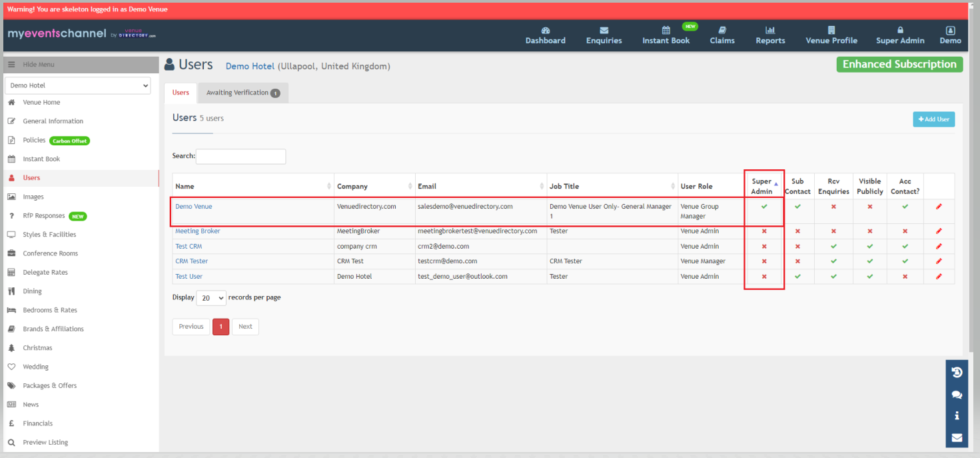The image size is (980, 458).
Task: Open Instant Book in top navigation bar
Action: (x=666, y=35)
